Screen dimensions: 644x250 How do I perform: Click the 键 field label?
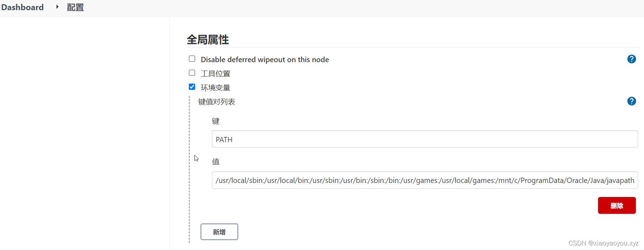(x=215, y=121)
